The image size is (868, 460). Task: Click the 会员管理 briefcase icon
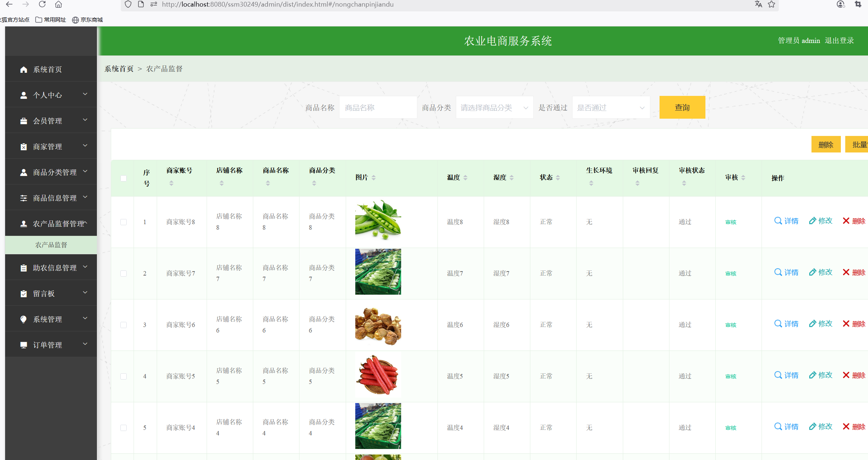point(23,121)
